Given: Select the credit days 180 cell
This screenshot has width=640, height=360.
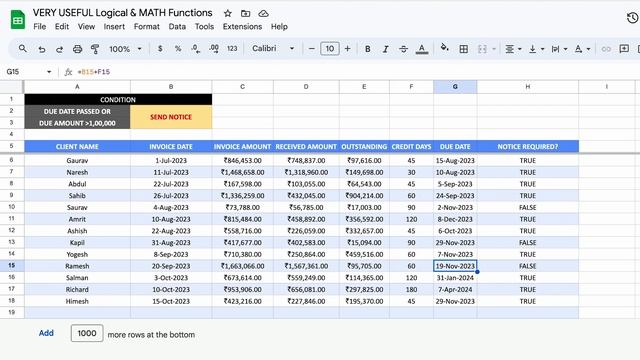Looking at the screenshot, I should point(411,289).
